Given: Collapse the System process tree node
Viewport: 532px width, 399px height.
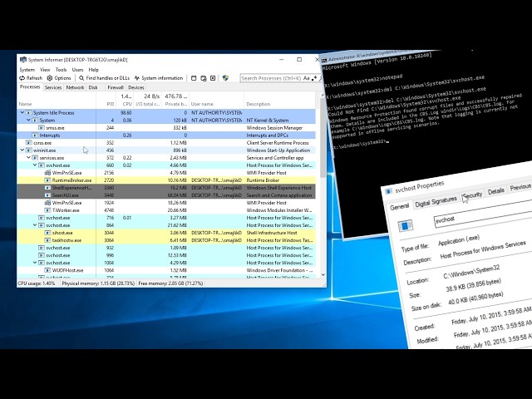Looking at the screenshot, I should pos(29,120).
